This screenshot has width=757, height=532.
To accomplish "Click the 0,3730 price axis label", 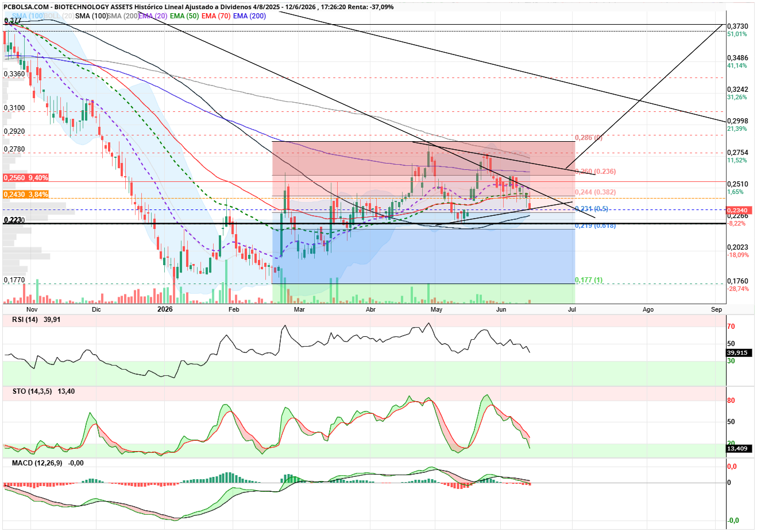I will click(x=737, y=26).
